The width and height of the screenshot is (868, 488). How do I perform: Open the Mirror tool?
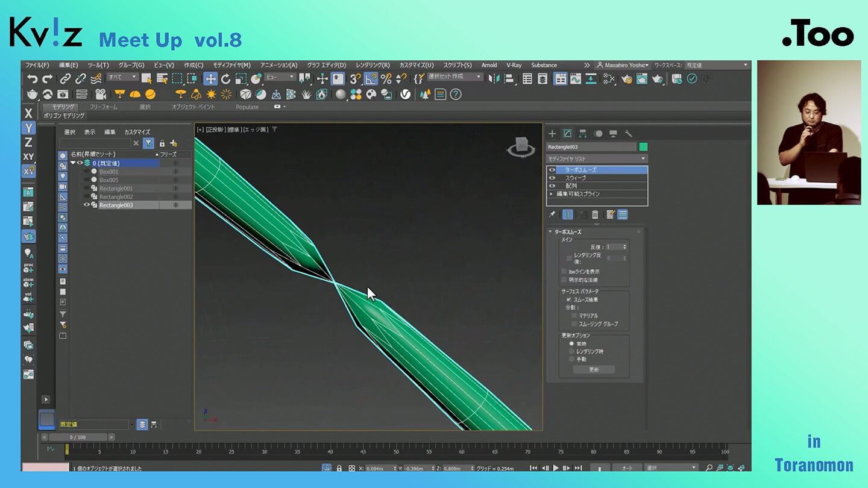[494, 79]
